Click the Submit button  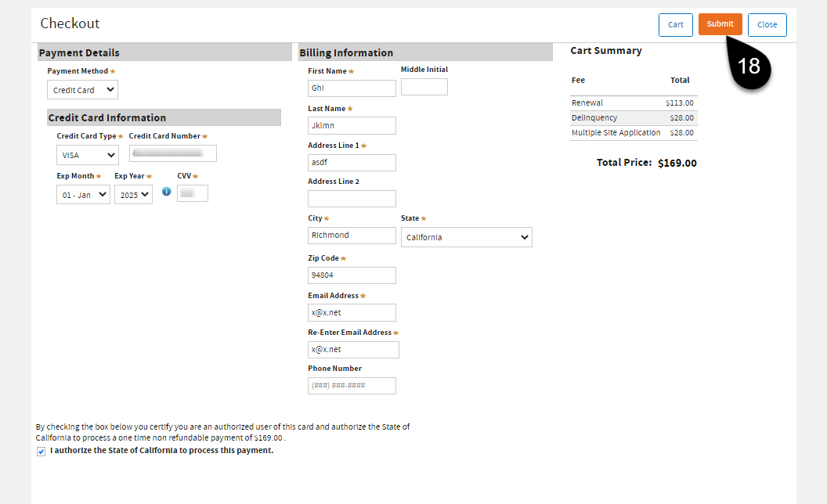coord(720,24)
